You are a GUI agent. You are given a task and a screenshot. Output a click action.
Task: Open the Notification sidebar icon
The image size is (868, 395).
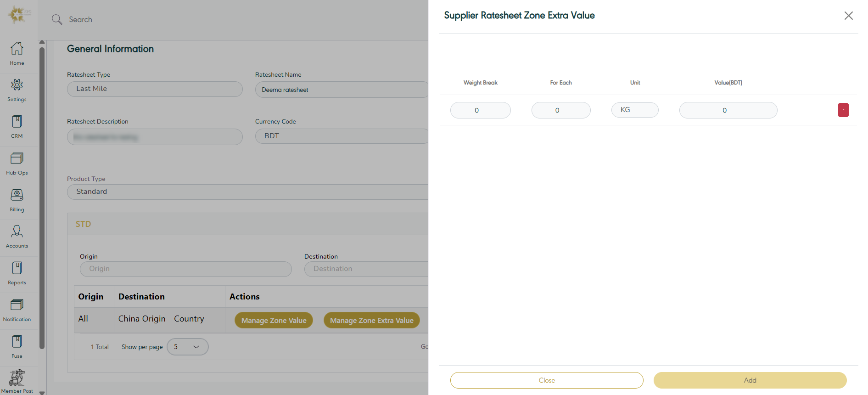[x=17, y=310]
